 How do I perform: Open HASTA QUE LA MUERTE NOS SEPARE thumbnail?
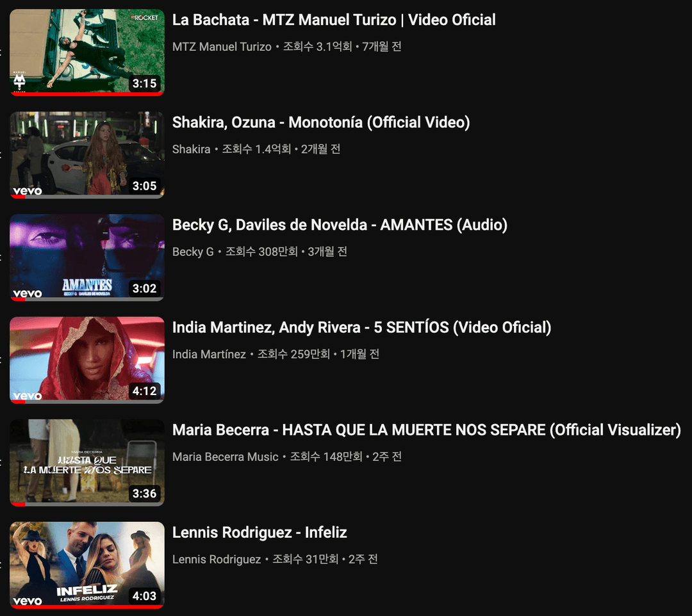point(87,462)
